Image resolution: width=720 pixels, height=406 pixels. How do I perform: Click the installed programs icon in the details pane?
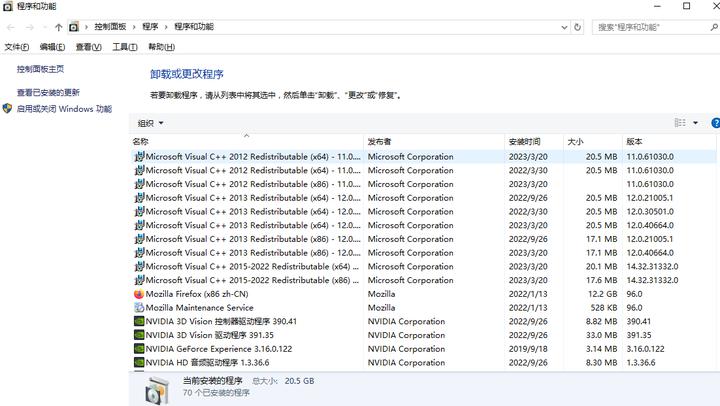point(157,391)
